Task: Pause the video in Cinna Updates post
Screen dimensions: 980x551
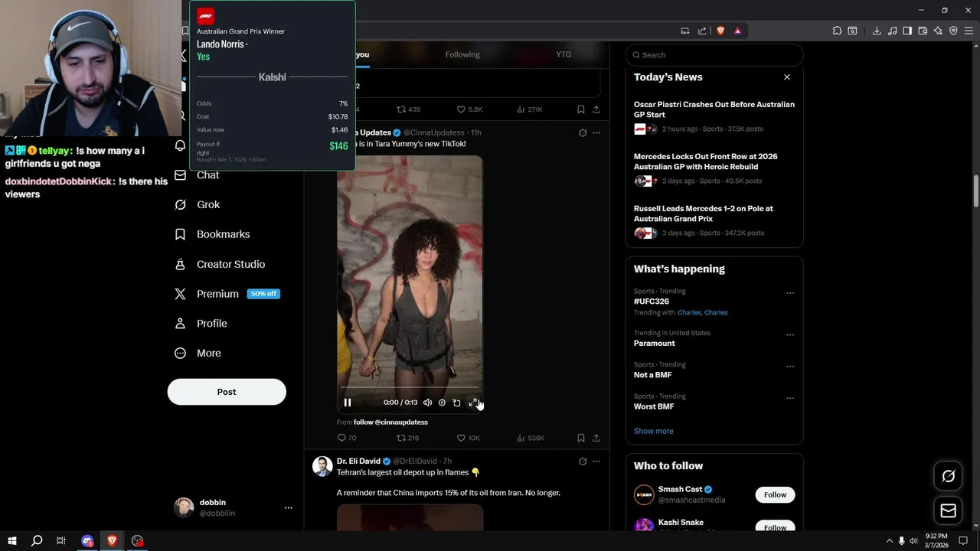Action: pos(348,403)
